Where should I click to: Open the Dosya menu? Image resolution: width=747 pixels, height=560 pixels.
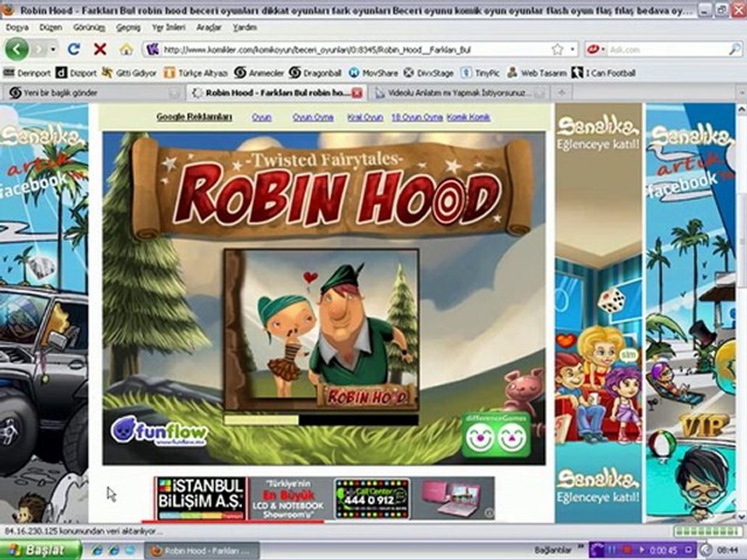tap(17, 28)
